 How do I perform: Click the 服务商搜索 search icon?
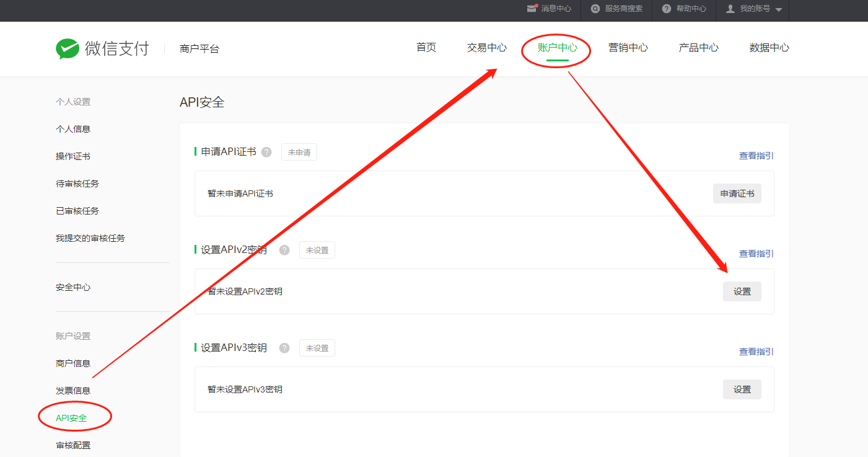(x=595, y=9)
